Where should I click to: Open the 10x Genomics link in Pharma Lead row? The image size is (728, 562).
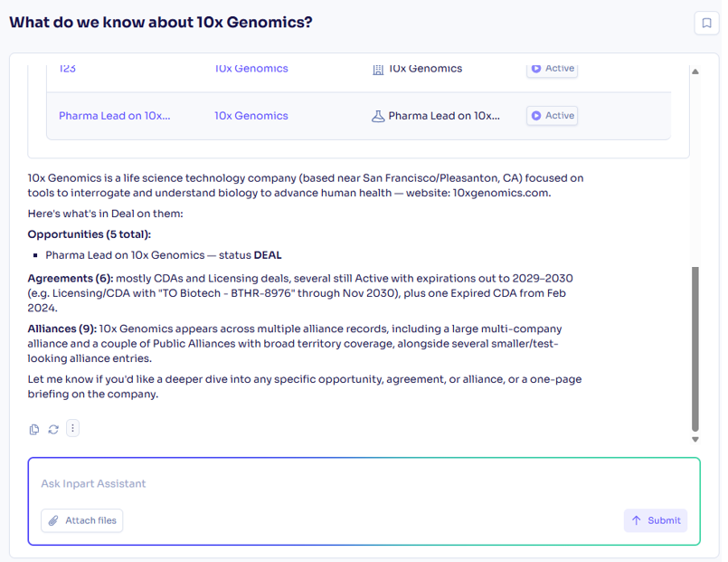(251, 116)
